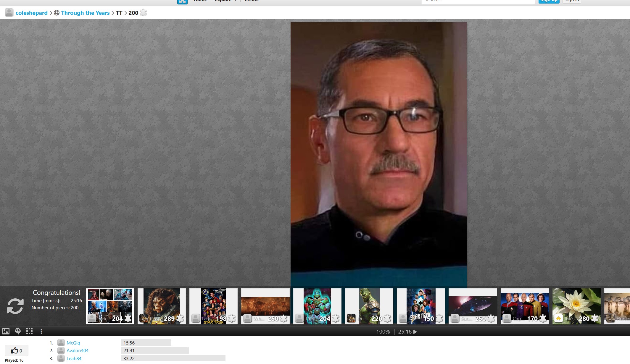The height and width of the screenshot is (364, 630).
Task: Click author avatar on 170-piece Captains thumbnail
Action: [x=507, y=318]
